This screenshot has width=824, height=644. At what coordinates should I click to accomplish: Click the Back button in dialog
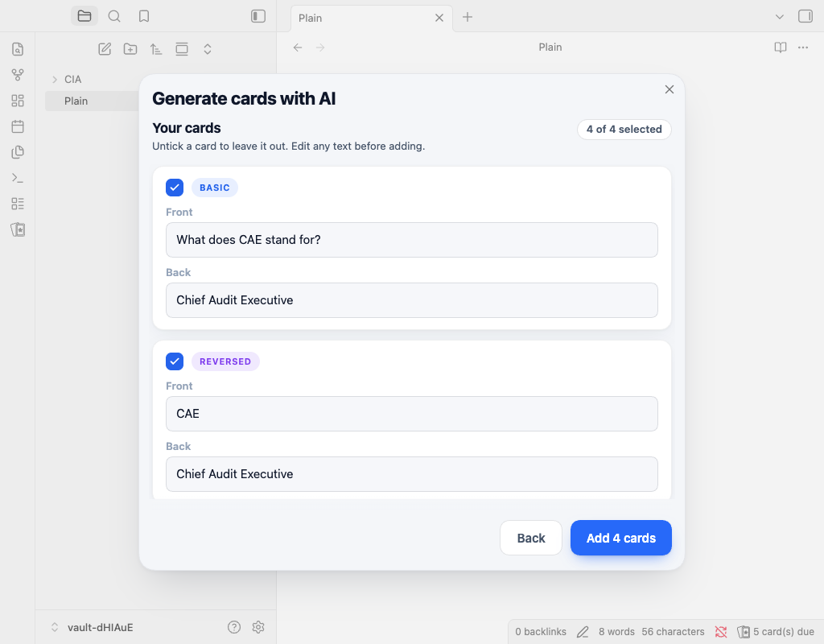point(531,538)
